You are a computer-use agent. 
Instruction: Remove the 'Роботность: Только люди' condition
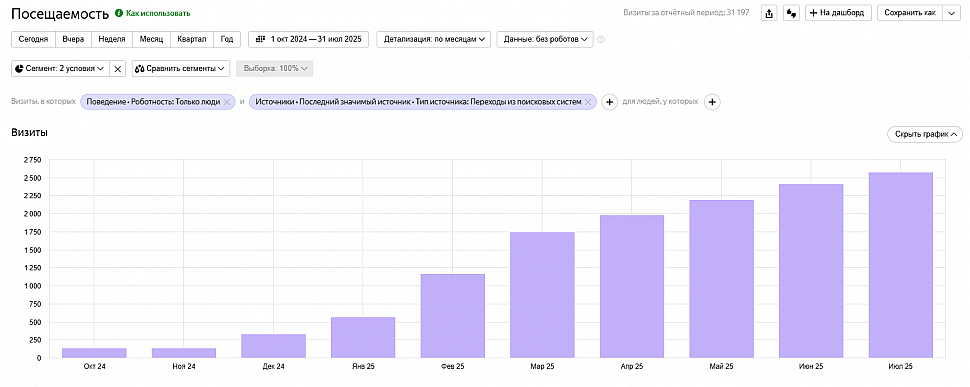tap(226, 102)
